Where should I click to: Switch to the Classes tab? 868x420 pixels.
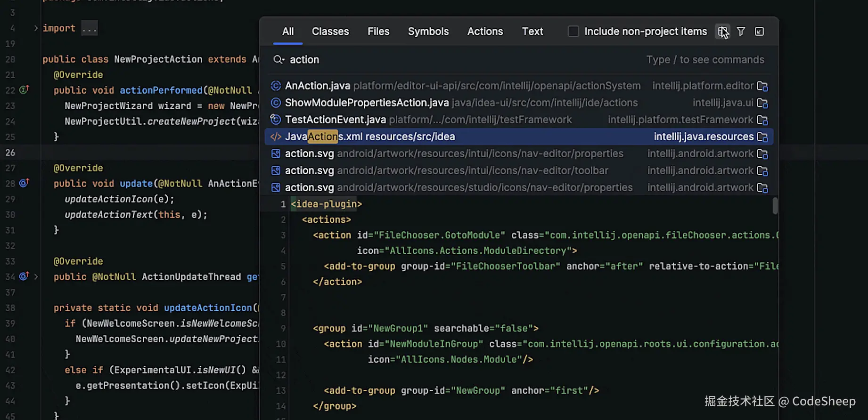(330, 32)
